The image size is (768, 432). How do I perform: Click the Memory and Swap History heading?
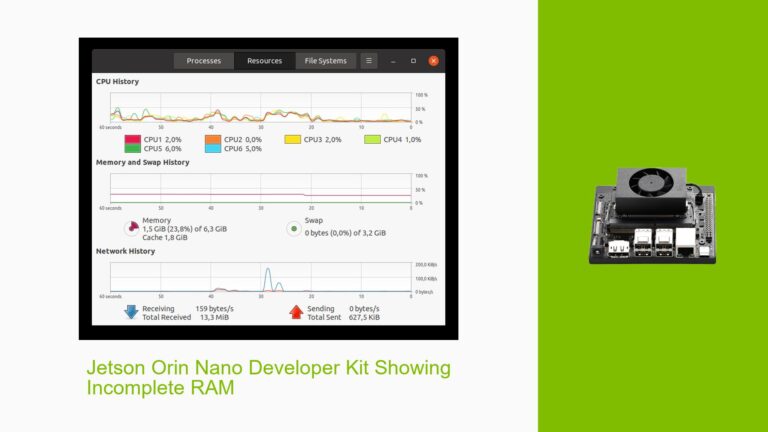click(143, 162)
